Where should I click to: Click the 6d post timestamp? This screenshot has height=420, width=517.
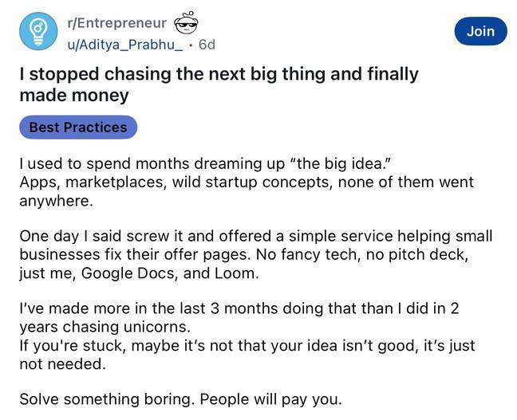[x=207, y=45]
